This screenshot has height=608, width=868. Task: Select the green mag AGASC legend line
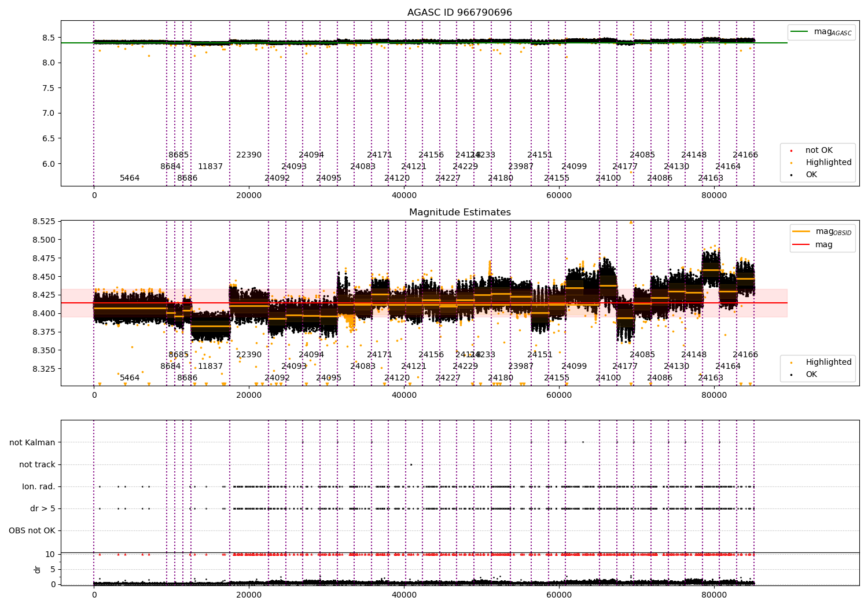click(800, 32)
